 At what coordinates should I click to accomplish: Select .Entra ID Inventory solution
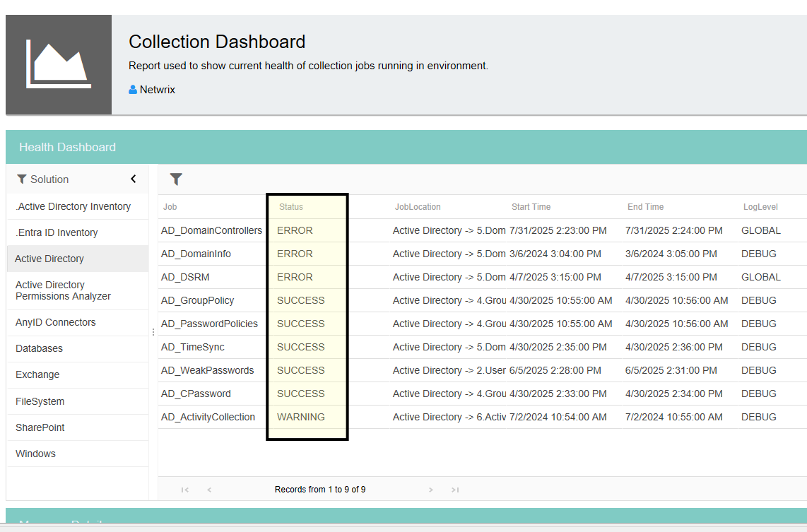[78, 232]
